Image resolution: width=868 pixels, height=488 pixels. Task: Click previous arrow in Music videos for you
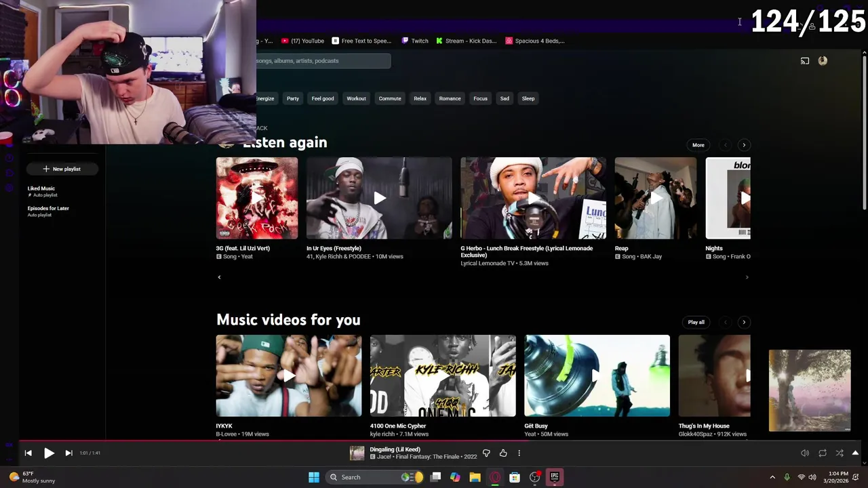tap(726, 322)
